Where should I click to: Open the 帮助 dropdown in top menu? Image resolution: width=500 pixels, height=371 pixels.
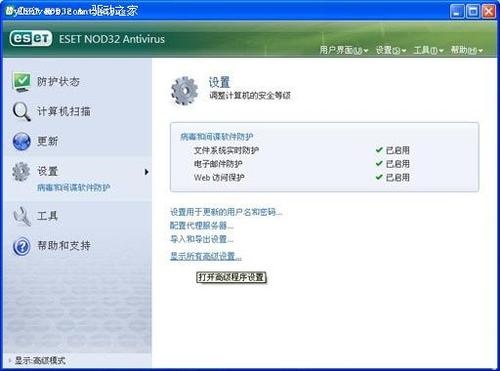click(467, 50)
